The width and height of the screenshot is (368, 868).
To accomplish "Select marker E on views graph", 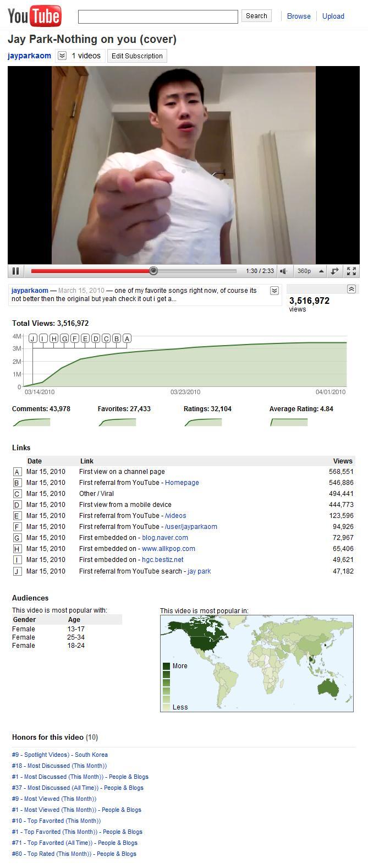I will tap(85, 339).
